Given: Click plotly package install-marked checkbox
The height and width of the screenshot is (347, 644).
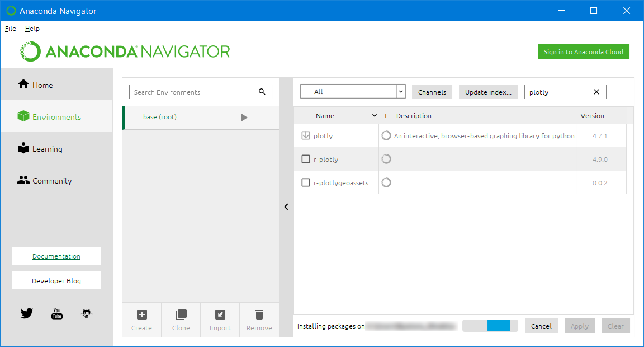Looking at the screenshot, I should [306, 135].
